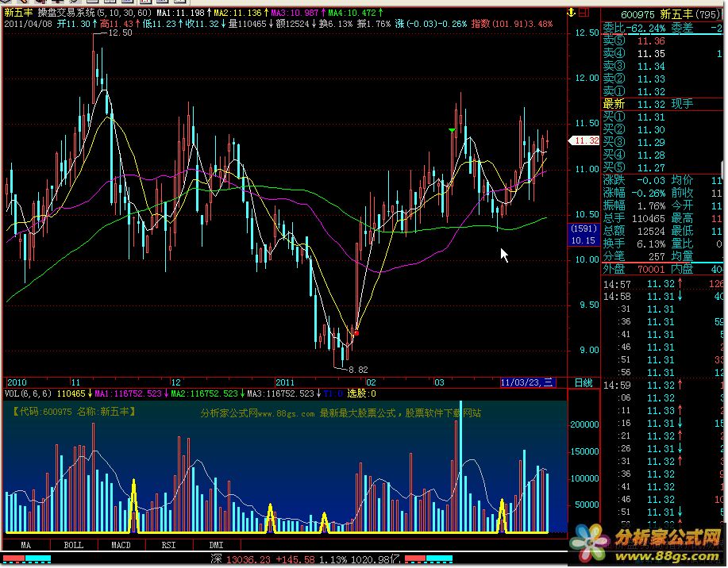Screen dimensions: 728x568
Task: Click the 【代码:600975 名称:新五丰】 label
Action: click(x=73, y=412)
